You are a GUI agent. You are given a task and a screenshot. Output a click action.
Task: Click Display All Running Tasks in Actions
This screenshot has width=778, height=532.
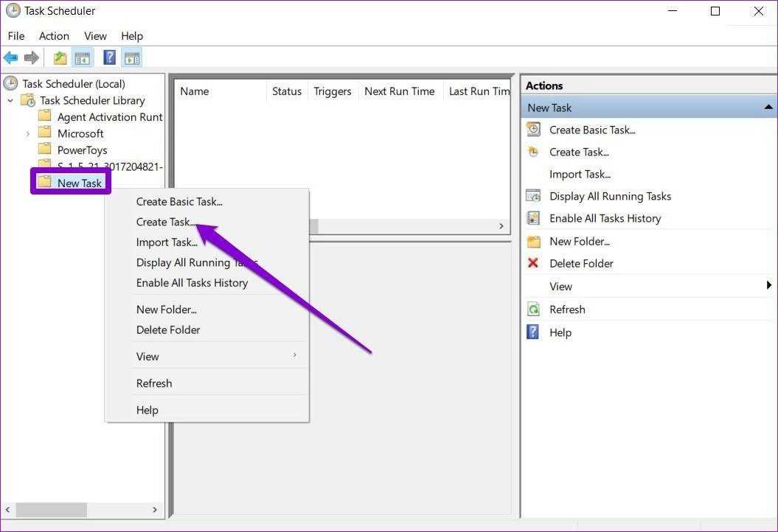coord(610,196)
